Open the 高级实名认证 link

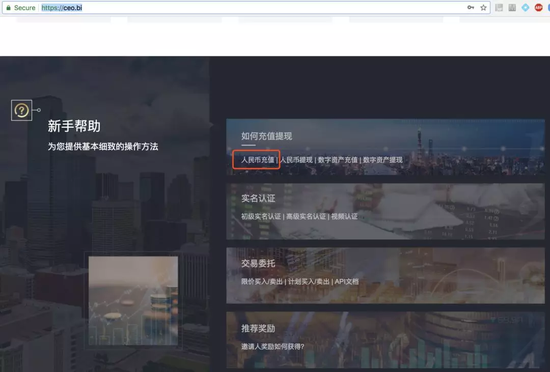point(306,216)
